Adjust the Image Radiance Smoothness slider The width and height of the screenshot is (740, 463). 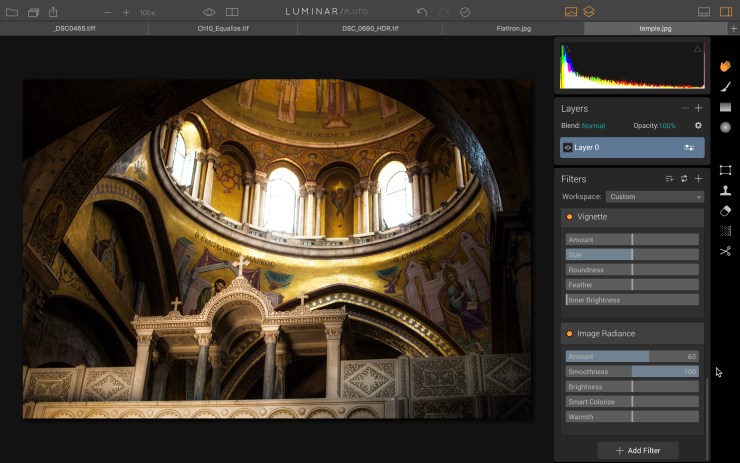click(x=632, y=371)
